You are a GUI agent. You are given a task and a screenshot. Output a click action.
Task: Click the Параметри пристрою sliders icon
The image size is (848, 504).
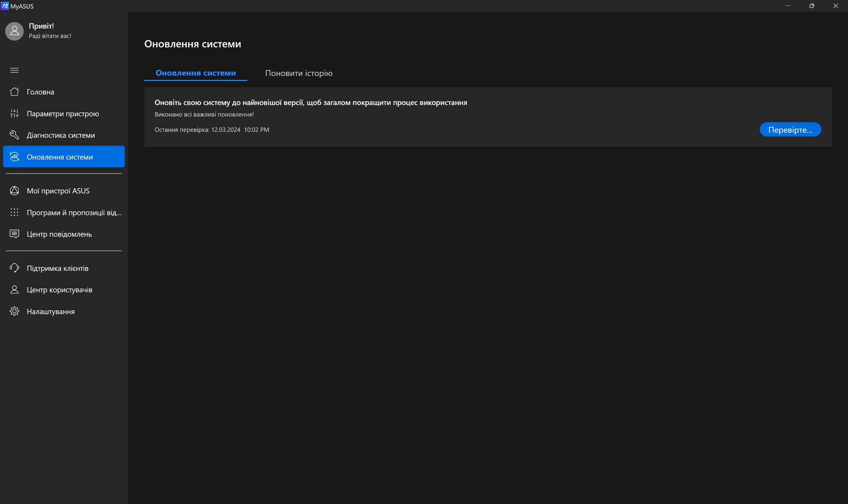click(14, 113)
